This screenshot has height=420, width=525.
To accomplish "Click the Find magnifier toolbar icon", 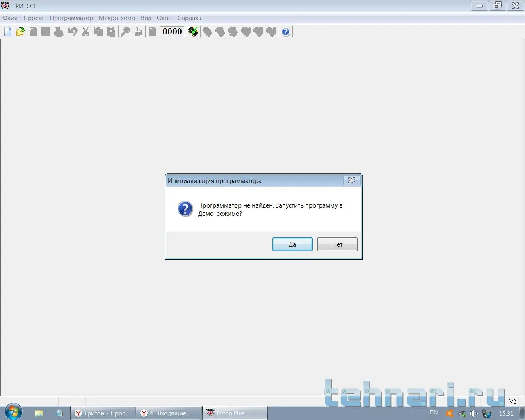I will pos(126,32).
